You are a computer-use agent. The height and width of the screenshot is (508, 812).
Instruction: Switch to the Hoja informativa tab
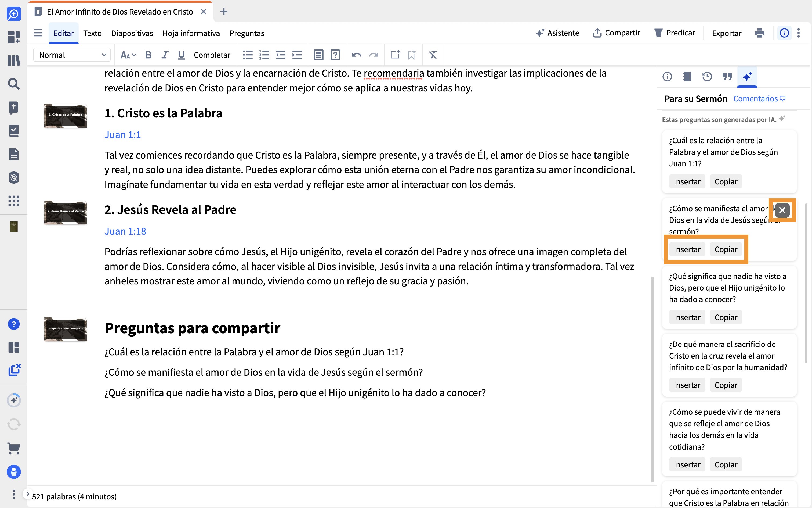[191, 33]
